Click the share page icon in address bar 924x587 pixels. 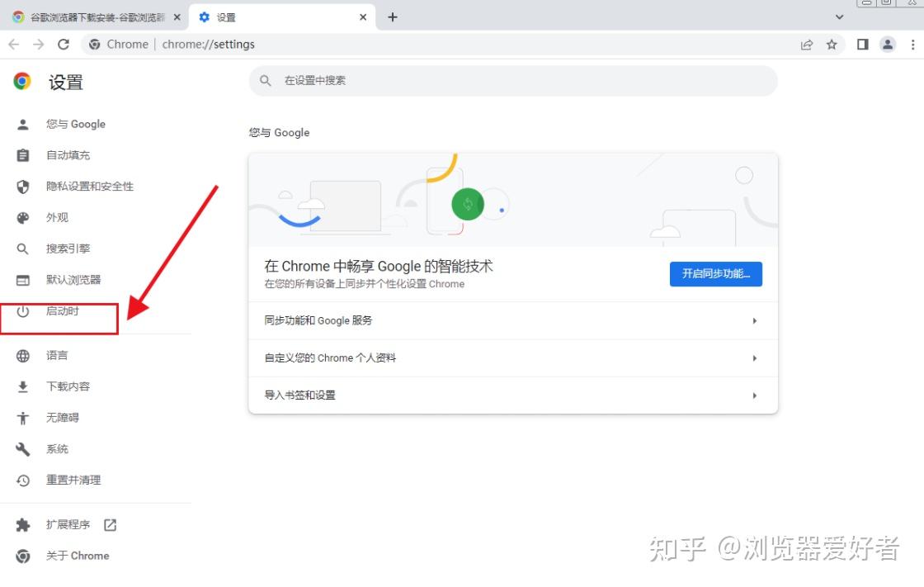pos(807,45)
